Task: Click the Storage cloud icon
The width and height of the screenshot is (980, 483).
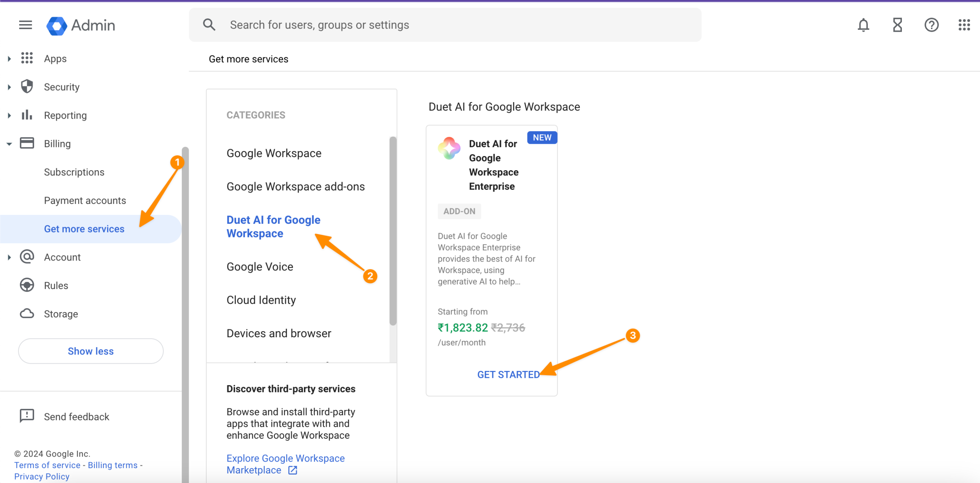Action: [x=27, y=314]
